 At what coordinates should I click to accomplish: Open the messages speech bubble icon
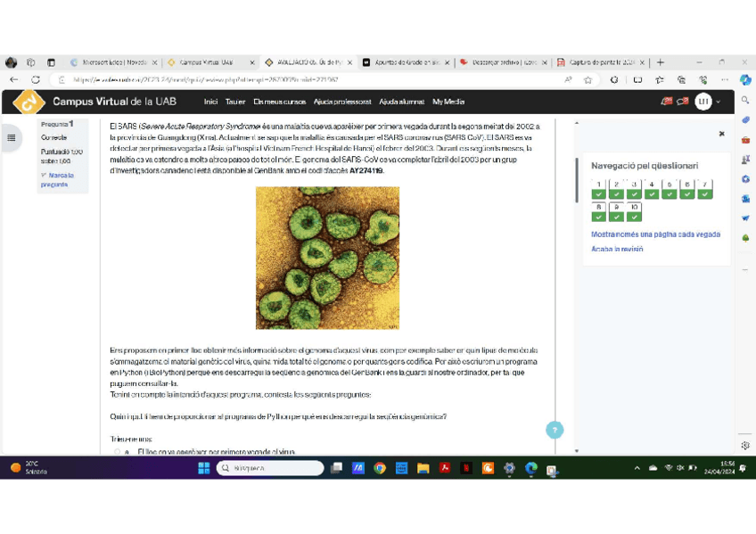click(x=682, y=102)
